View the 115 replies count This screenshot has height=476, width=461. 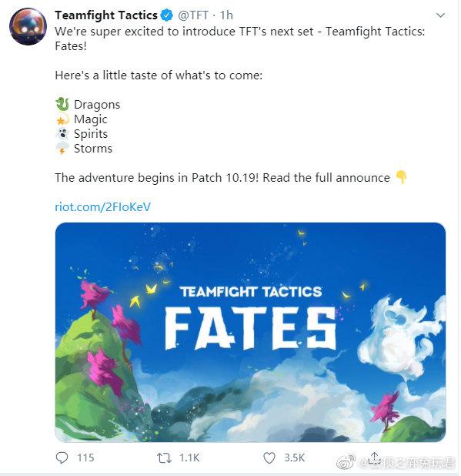click(x=85, y=458)
